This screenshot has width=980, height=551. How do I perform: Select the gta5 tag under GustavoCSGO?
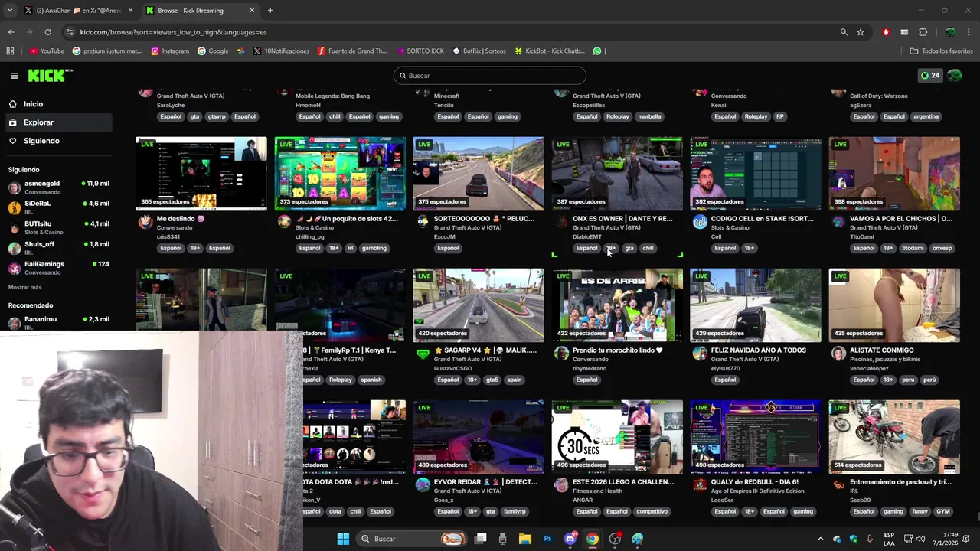click(x=492, y=380)
